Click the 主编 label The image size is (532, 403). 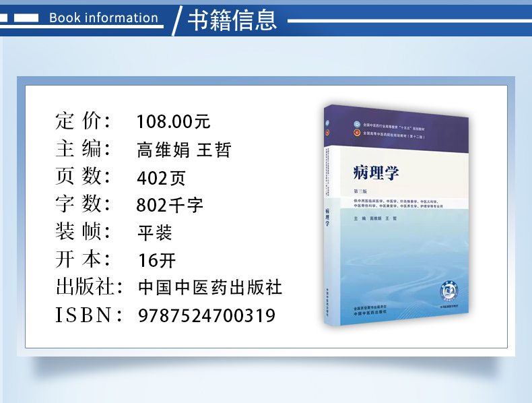[83, 149]
